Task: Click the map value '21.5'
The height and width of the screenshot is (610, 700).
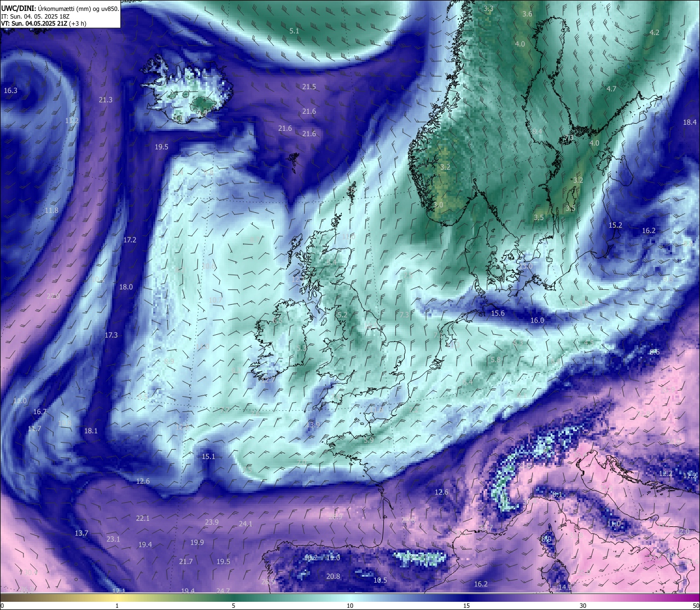Action: [x=309, y=87]
